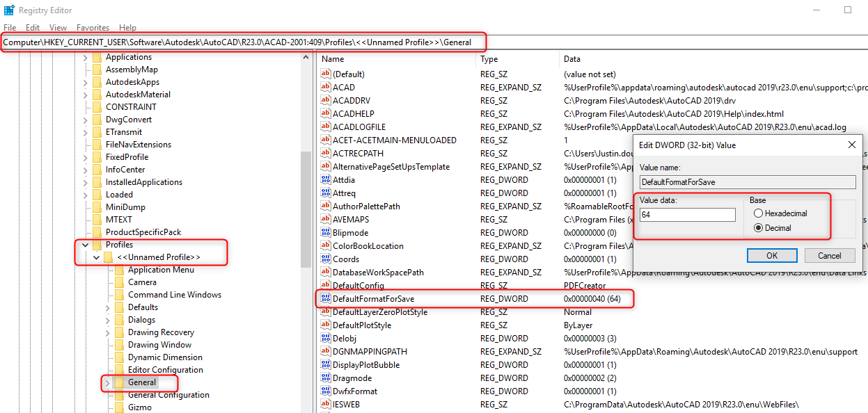Select the InstalledApplications tree item
868x413 pixels.
point(144,182)
